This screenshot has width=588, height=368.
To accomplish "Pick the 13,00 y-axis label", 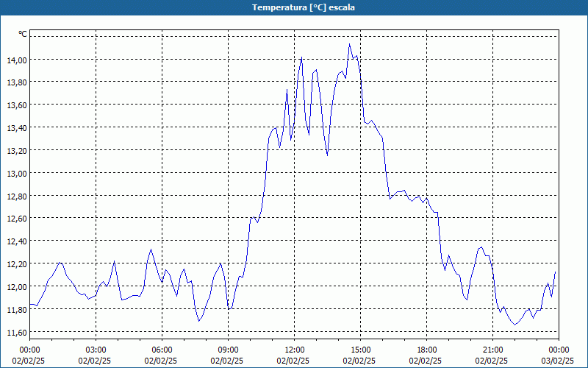I will tap(17, 174).
